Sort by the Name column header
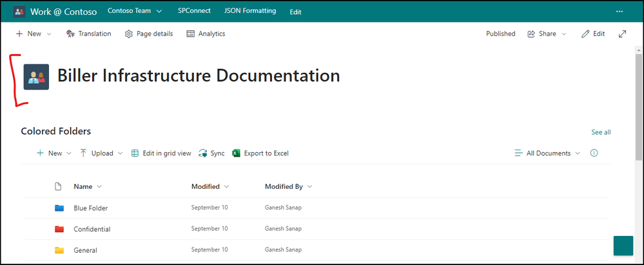The image size is (644, 265). [88, 186]
